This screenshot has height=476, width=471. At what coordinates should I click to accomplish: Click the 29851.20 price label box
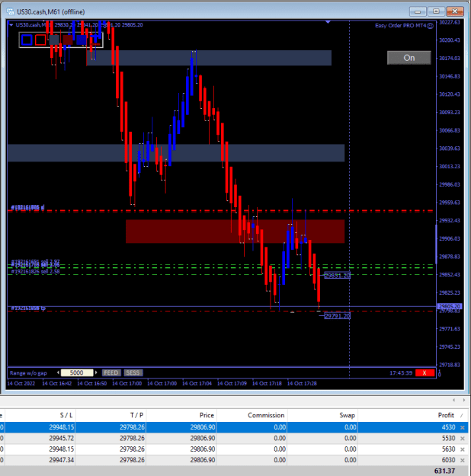[x=337, y=276]
